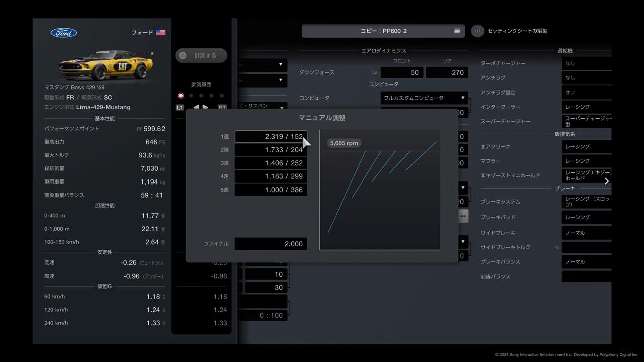Image resolution: width=644 pixels, height=362 pixels.
Task: Edit the value field showing 10
Action: point(266,274)
